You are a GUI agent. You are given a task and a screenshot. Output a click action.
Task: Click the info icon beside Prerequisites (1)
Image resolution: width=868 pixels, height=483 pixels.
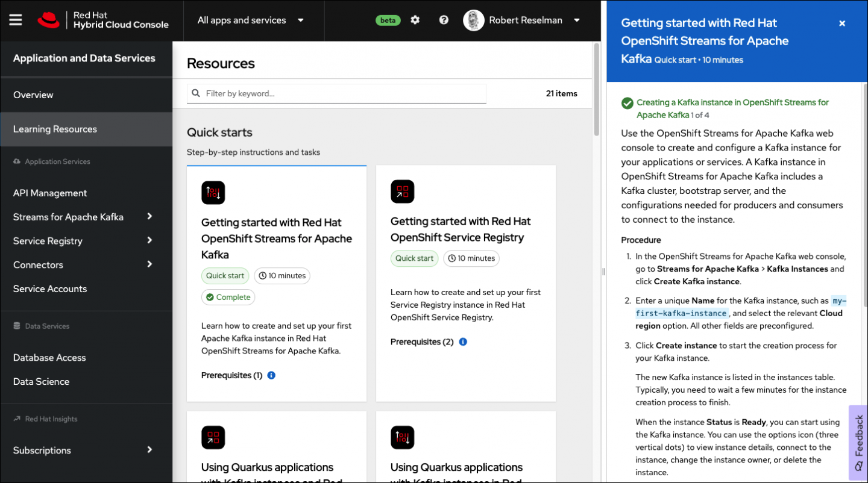[x=271, y=375]
